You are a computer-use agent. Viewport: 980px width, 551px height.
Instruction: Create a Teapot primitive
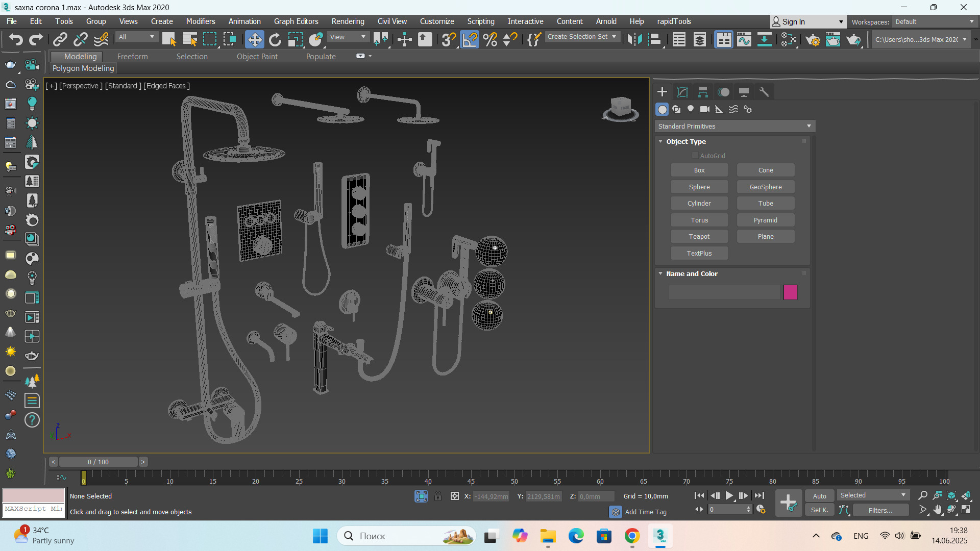click(699, 237)
